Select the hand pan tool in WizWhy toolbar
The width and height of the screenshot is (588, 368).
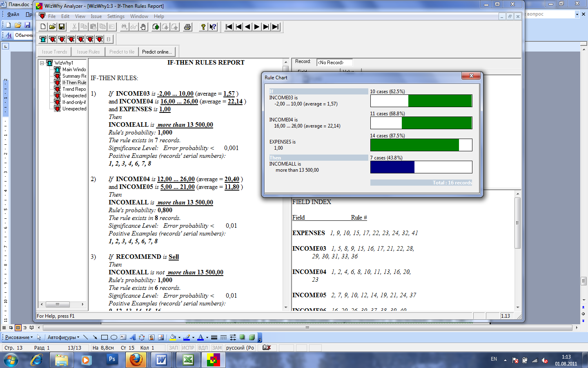(143, 27)
